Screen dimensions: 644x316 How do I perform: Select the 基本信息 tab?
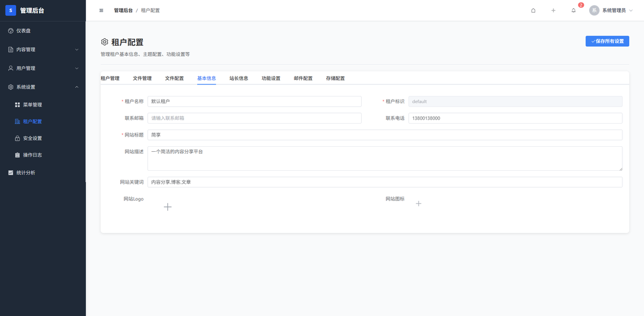(207, 78)
